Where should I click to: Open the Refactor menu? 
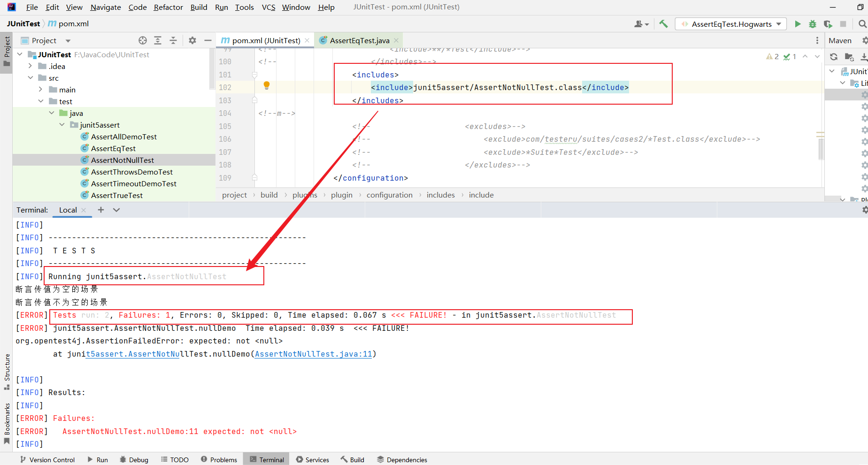[x=168, y=7]
